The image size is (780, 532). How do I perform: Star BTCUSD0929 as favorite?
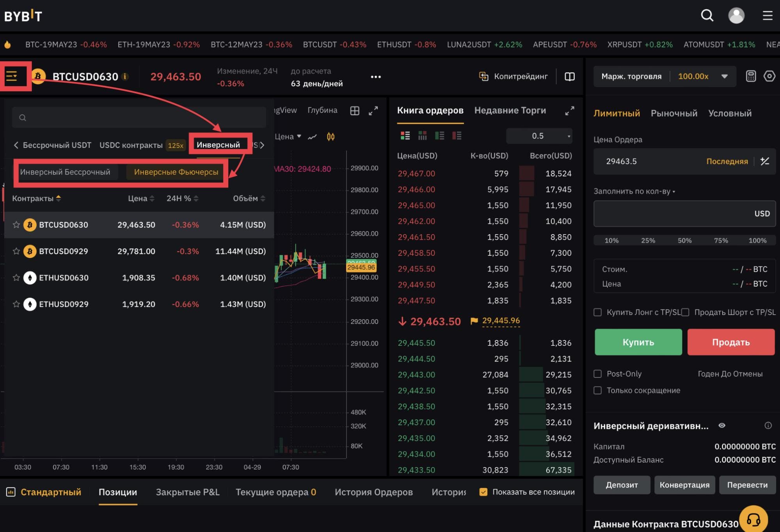click(16, 251)
